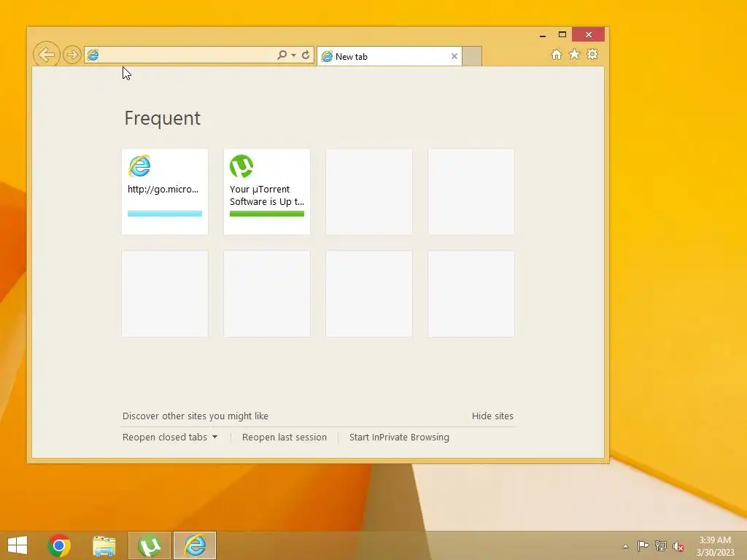Go to the Home page icon

point(556,54)
